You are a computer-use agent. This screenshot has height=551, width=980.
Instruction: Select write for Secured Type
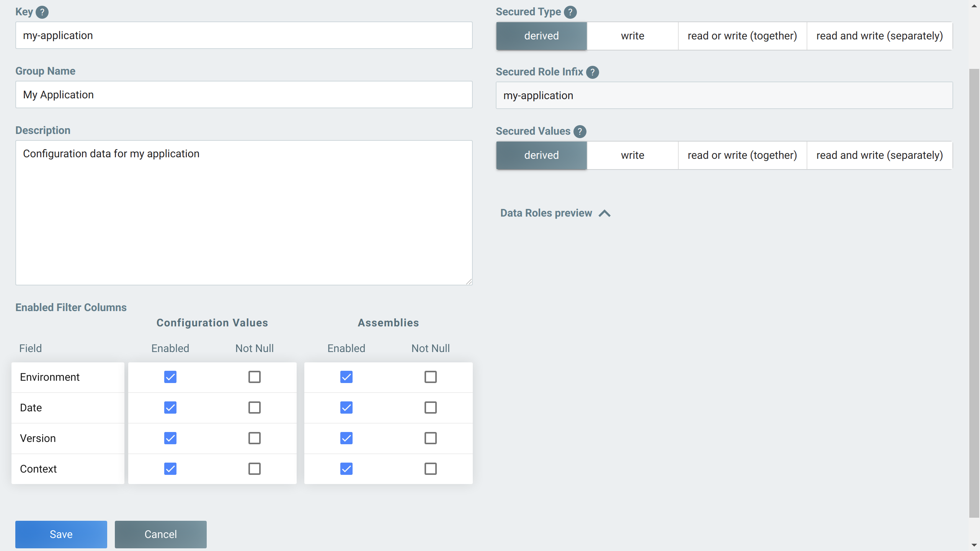[x=632, y=36]
